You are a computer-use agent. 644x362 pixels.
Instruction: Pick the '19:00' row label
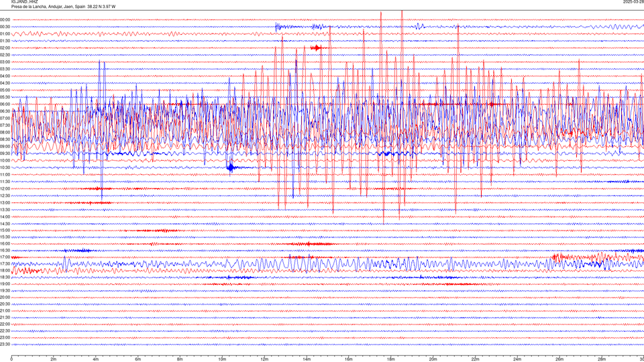5,284
